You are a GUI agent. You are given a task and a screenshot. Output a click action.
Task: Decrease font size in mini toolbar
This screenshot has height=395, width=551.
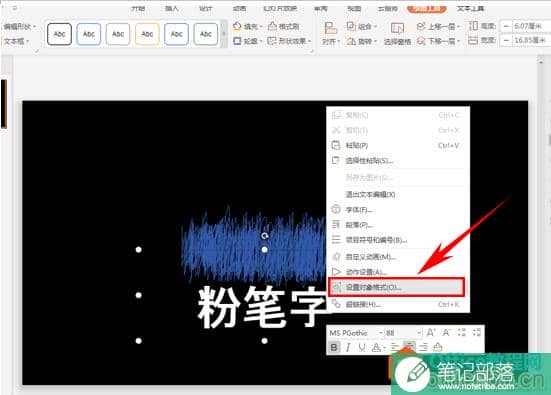[446, 332]
